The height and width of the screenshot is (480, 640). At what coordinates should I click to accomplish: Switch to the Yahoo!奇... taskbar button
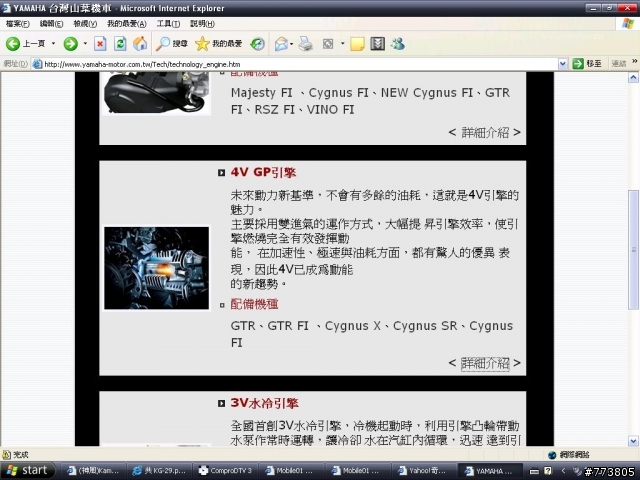pyautogui.click(x=424, y=471)
